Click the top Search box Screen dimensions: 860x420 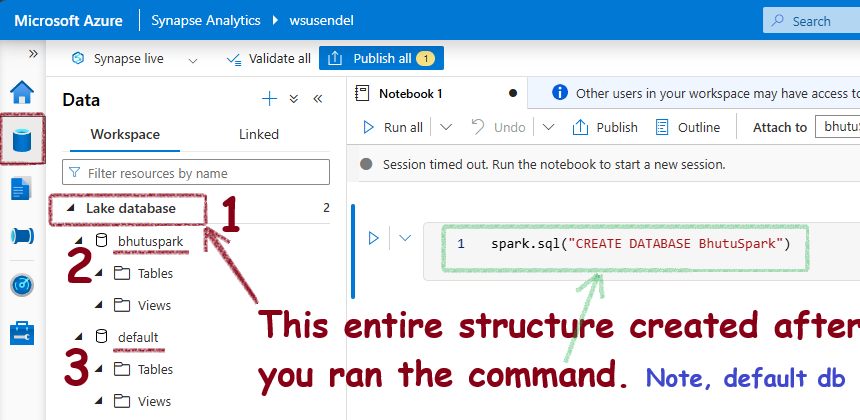point(812,21)
